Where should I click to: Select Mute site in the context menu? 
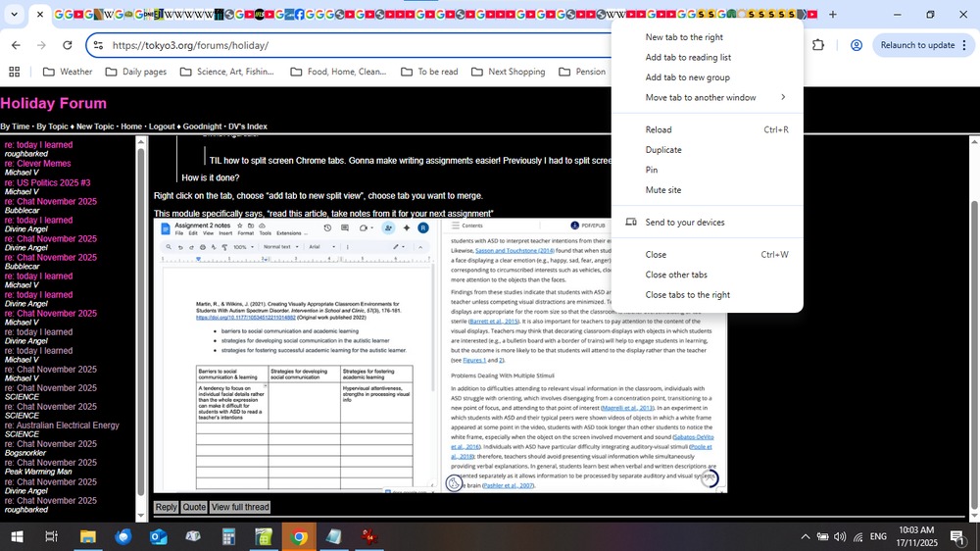pyautogui.click(x=663, y=190)
